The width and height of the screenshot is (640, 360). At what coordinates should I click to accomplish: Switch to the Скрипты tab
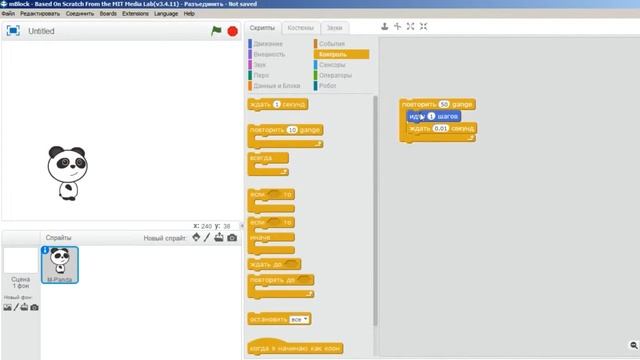click(x=262, y=28)
